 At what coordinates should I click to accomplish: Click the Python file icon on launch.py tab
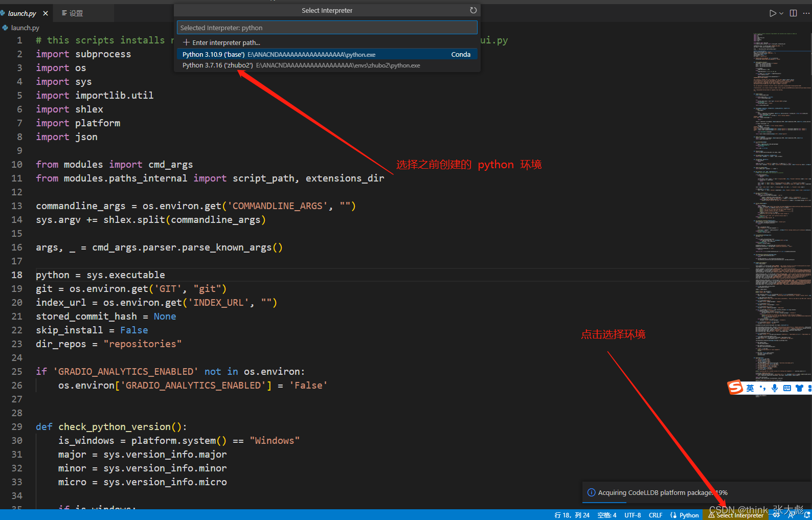3,13
